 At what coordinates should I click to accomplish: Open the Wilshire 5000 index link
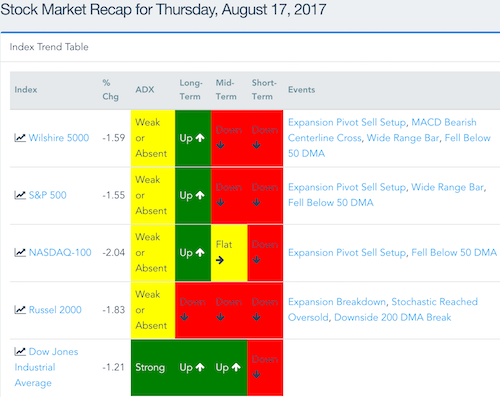pyautogui.click(x=59, y=137)
